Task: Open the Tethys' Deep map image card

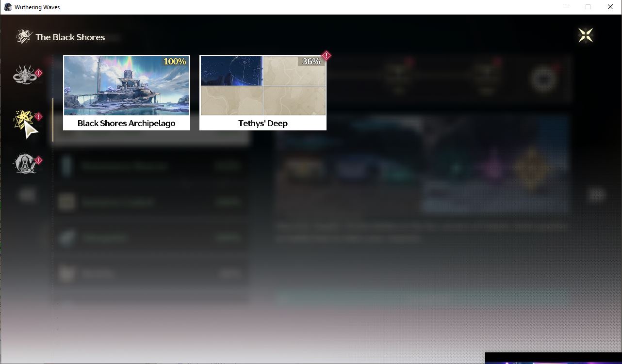Action: [263, 86]
